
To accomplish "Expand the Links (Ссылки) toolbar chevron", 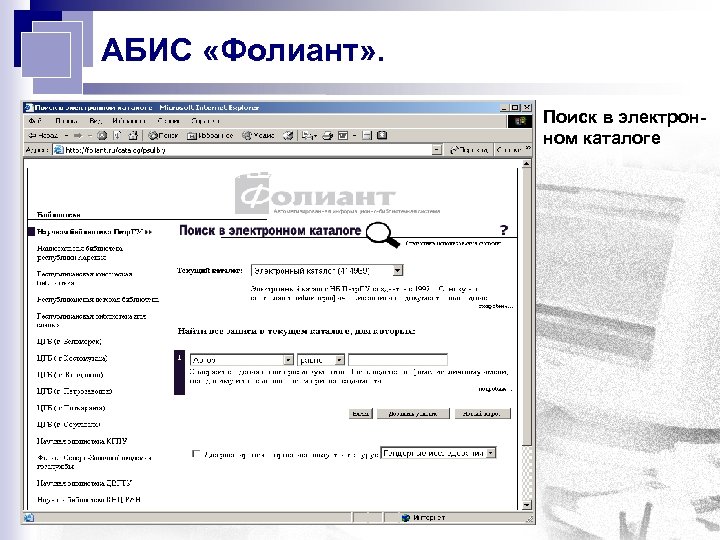I will (x=528, y=149).
